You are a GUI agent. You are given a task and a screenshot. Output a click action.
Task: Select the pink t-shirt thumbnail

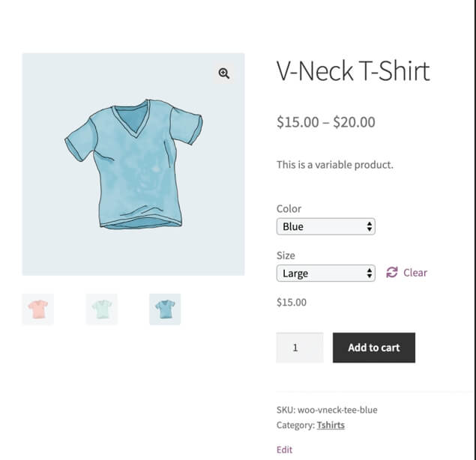pyautogui.click(x=38, y=309)
